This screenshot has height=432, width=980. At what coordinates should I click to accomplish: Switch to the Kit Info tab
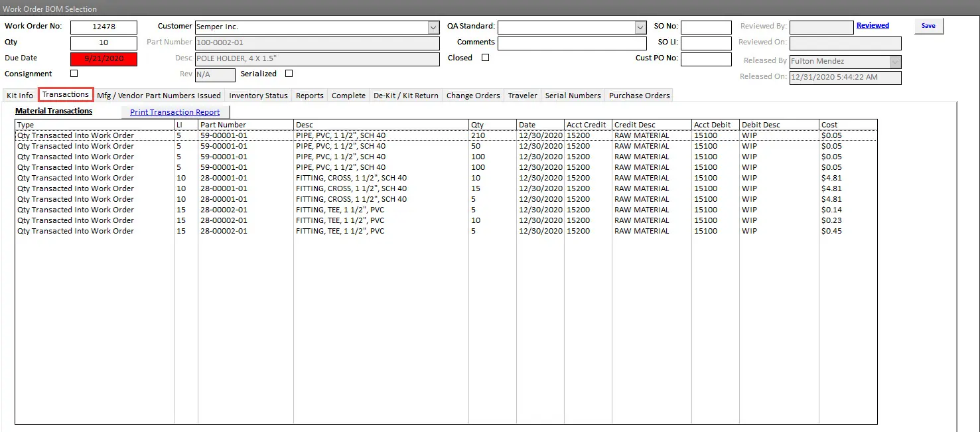(x=20, y=96)
